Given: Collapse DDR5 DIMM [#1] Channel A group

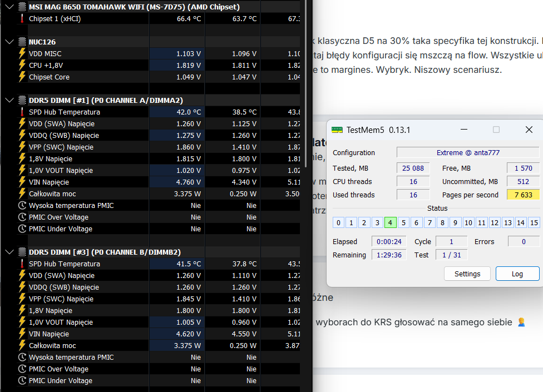Looking at the screenshot, I should [x=9, y=100].
